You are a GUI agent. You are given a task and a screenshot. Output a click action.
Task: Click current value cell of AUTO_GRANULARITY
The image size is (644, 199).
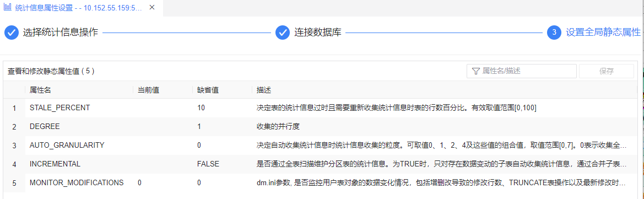point(163,145)
